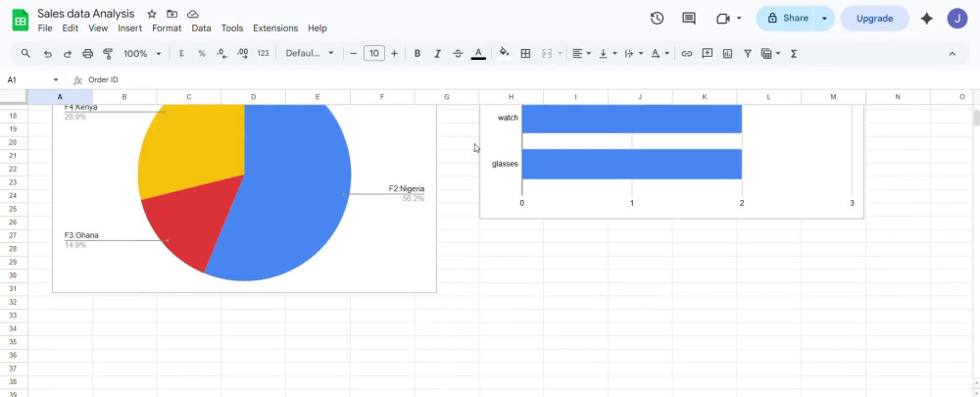Click the vertical scrollbar thumb
980x397 pixels.
tap(976, 118)
